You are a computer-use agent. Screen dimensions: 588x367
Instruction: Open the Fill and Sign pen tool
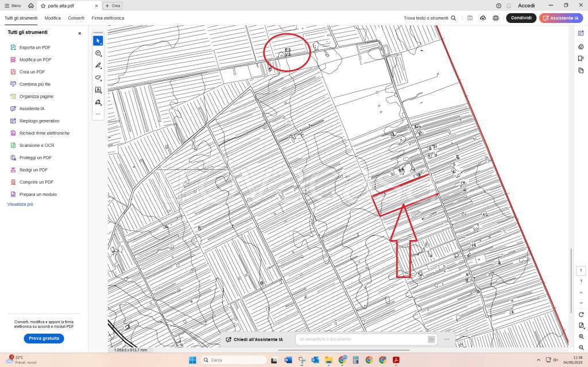[98, 102]
